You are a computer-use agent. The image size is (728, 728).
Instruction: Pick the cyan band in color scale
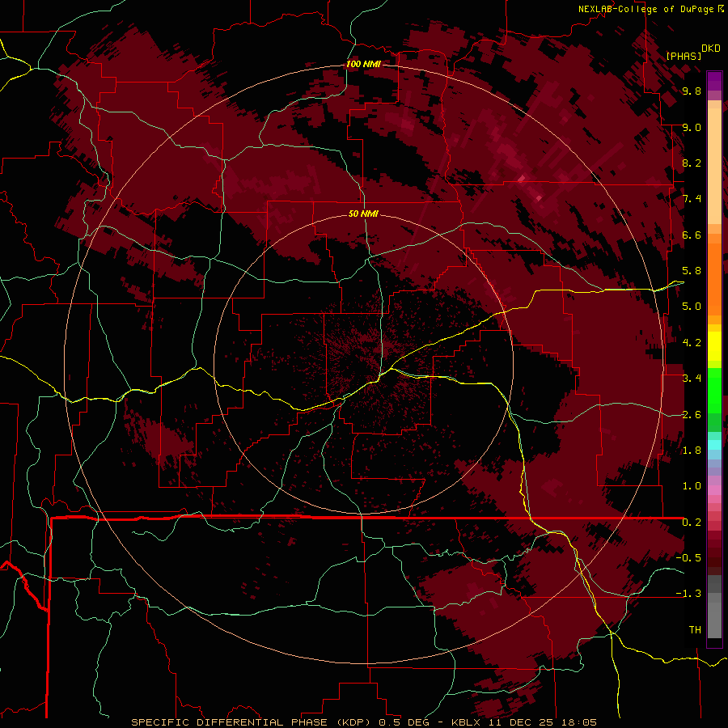pyautogui.click(x=714, y=445)
